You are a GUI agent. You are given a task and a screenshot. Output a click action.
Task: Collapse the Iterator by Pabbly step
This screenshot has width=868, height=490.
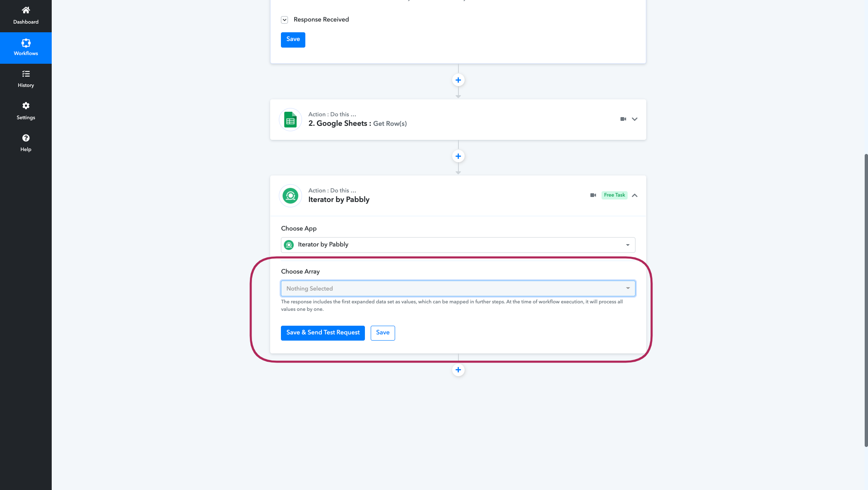click(x=634, y=195)
